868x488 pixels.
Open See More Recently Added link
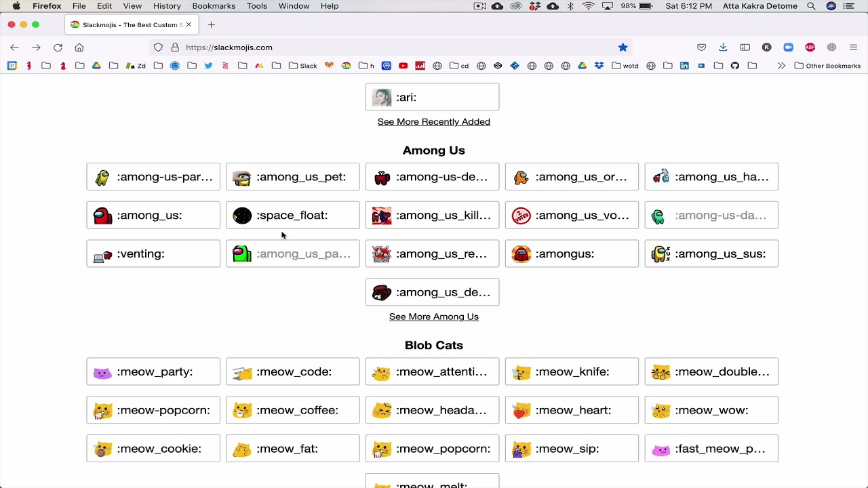(434, 122)
